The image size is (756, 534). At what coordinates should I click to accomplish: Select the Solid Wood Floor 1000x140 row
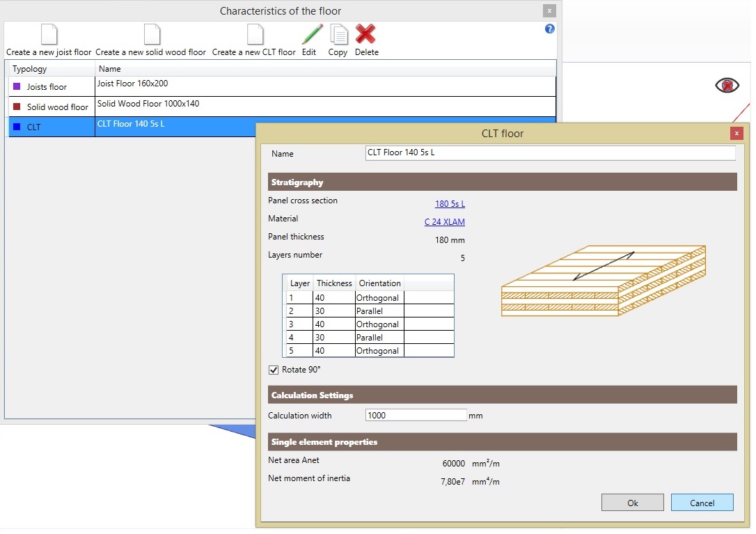click(282, 107)
